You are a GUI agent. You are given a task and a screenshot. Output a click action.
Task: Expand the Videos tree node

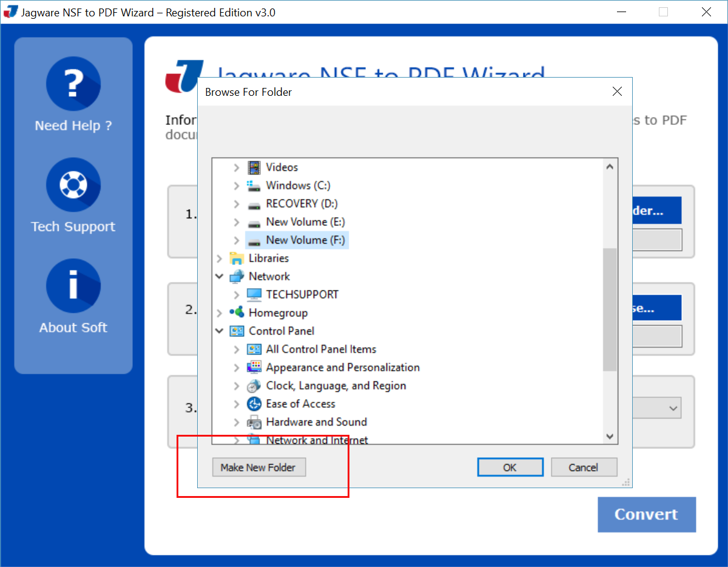coord(237,167)
